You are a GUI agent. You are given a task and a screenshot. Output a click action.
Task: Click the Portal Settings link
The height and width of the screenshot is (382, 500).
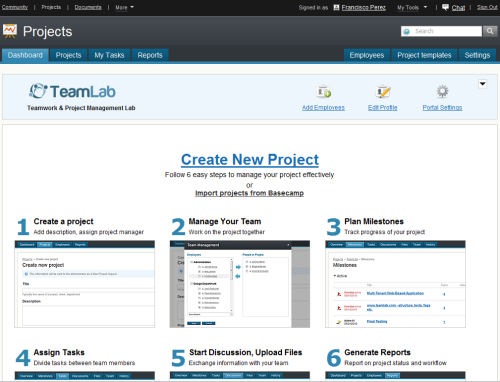pos(442,107)
